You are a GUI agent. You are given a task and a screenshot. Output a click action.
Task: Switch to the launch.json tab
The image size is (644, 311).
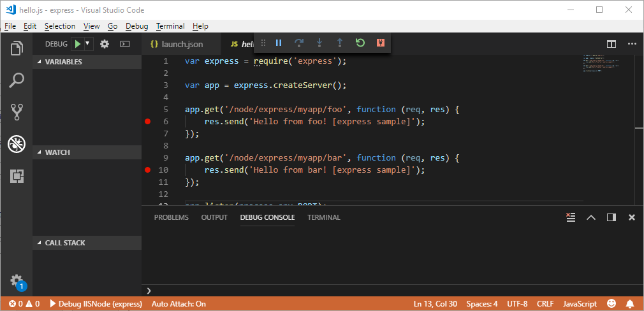coord(182,44)
